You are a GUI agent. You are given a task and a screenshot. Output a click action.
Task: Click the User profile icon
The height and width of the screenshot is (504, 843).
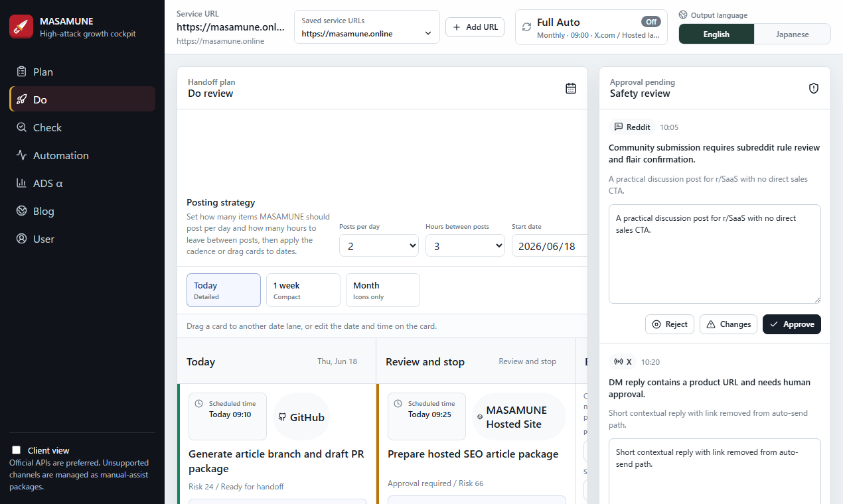pyautogui.click(x=21, y=239)
